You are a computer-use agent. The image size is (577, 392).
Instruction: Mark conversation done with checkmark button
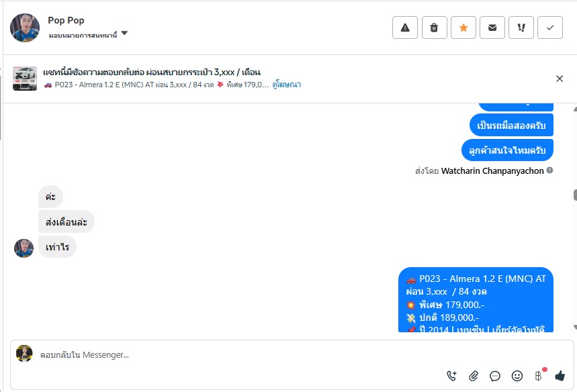tap(550, 28)
